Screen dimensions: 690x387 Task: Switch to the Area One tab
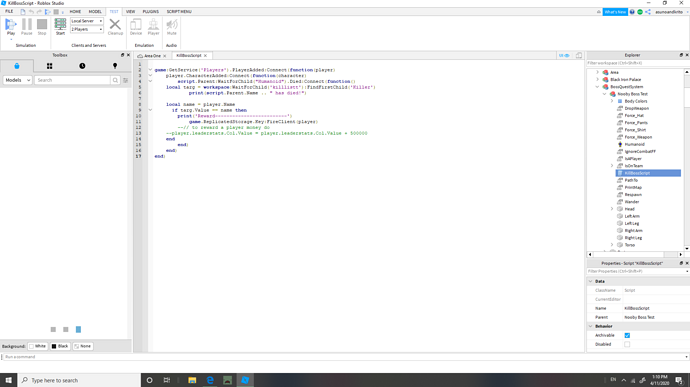click(152, 56)
